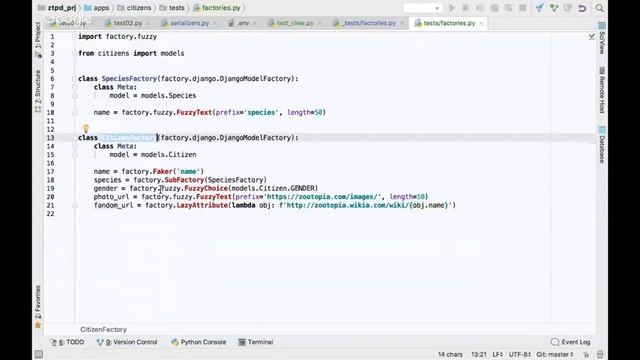
Task: Collapse the SpeciesFactory class fold marker
Action: 75,78
